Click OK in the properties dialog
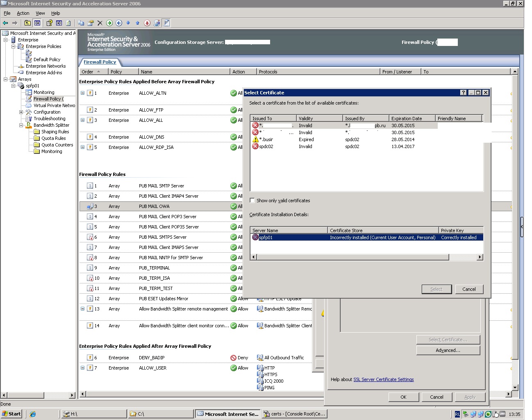Viewport: 532px width, 420px height. (403, 397)
